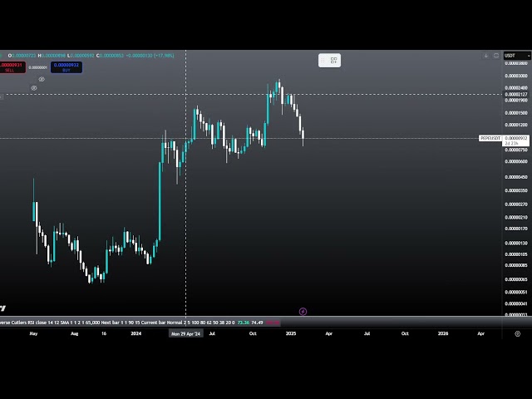Image resolution: width=532 pixels, height=399 pixels.
Task: Click the red SELL price button
Action: point(12,67)
